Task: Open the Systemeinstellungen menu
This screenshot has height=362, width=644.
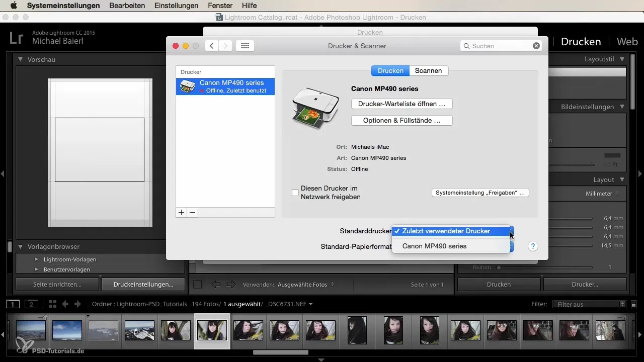Action: coord(63,6)
